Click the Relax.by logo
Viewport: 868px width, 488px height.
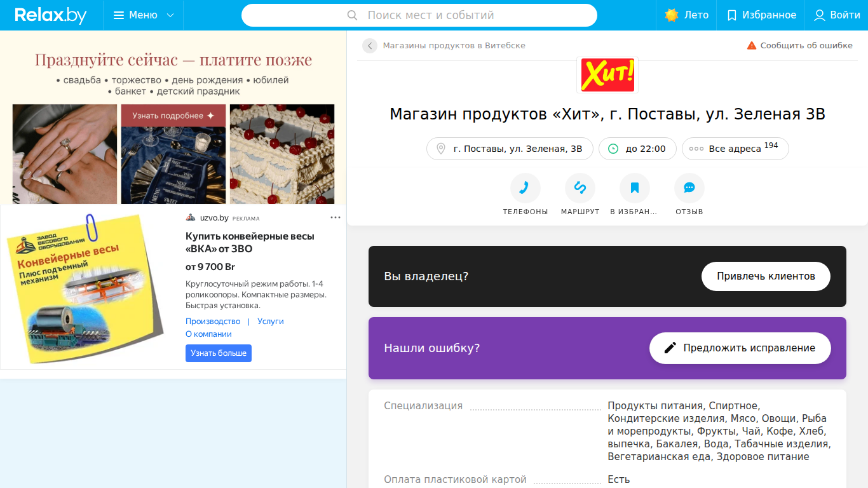point(51,15)
